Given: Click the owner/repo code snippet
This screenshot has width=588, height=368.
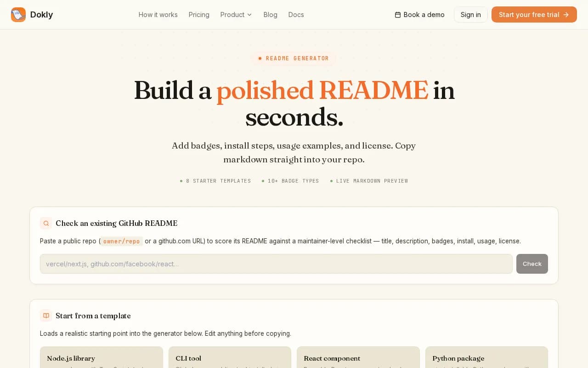Looking at the screenshot, I should pyautogui.click(x=122, y=241).
